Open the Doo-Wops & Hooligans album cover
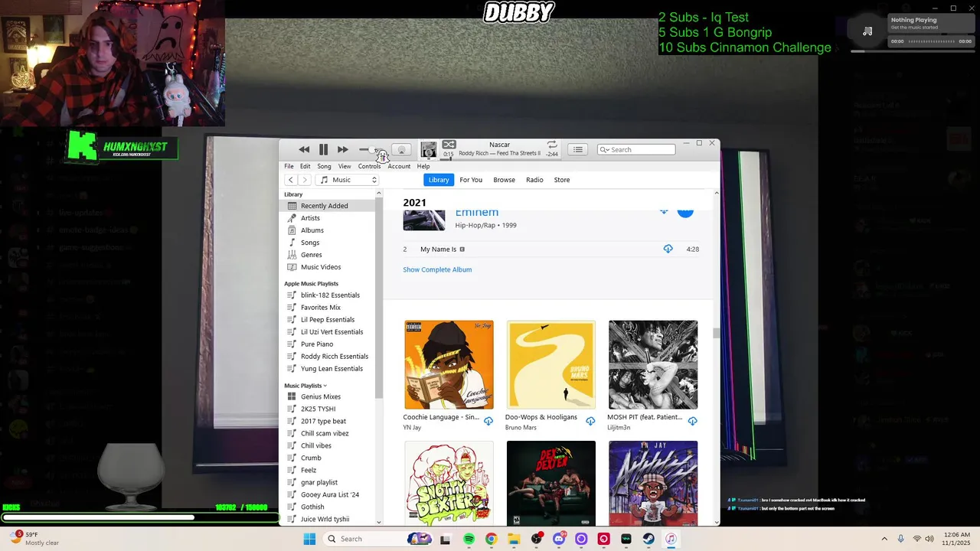 tap(550, 365)
